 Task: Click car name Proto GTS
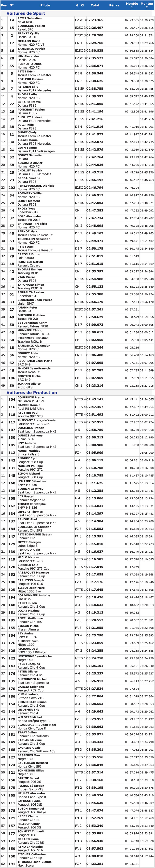click(x=25, y=387)
